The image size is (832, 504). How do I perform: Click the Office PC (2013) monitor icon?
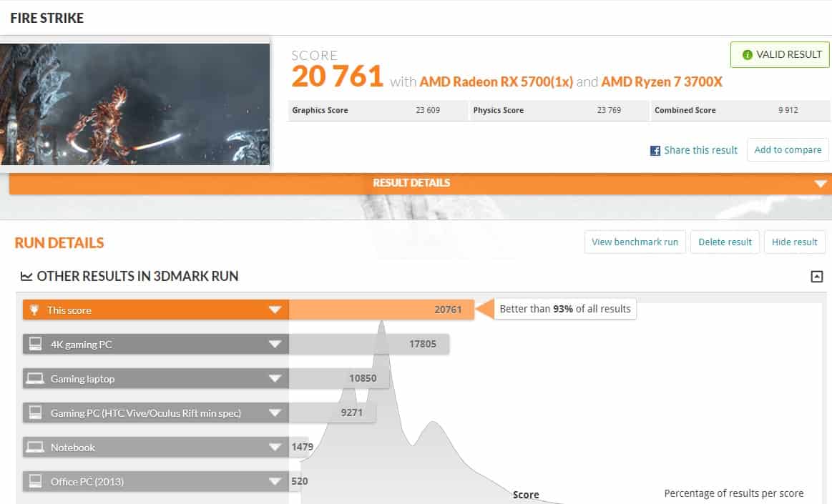(35, 482)
